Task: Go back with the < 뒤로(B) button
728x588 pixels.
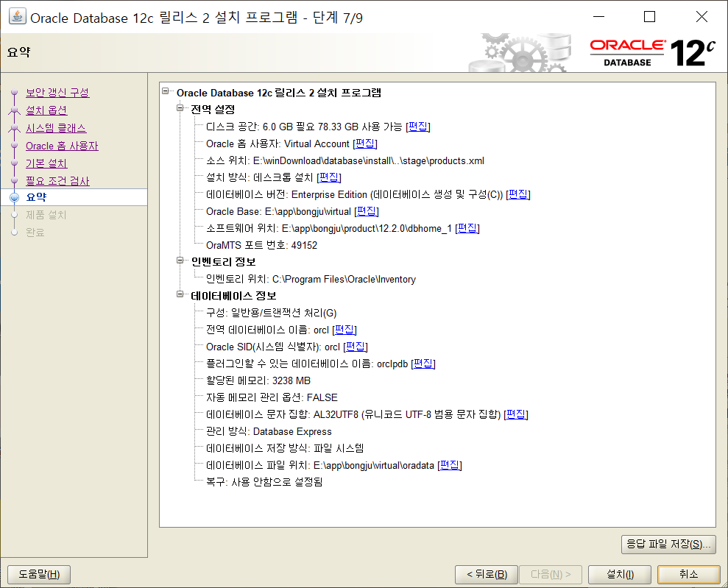Action: pos(486,575)
